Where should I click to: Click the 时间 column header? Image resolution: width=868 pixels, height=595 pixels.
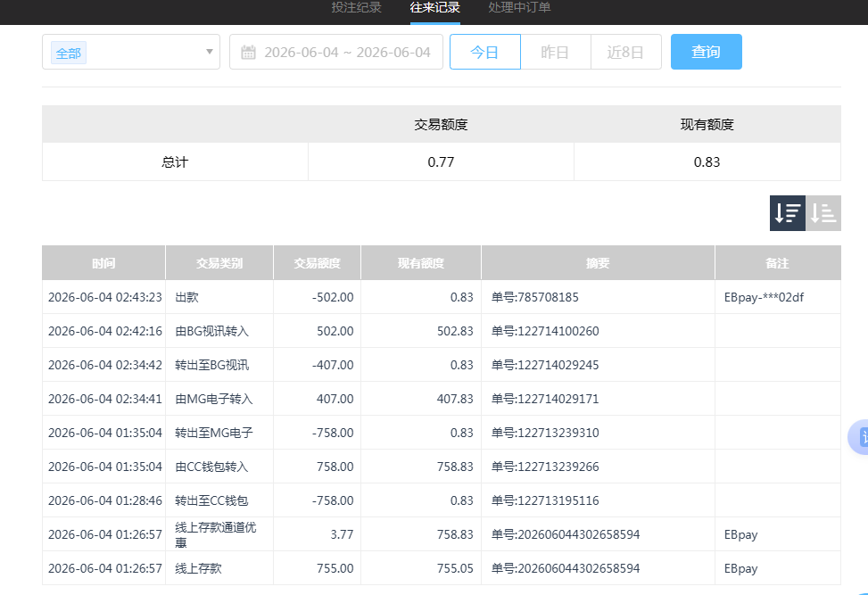coord(103,263)
